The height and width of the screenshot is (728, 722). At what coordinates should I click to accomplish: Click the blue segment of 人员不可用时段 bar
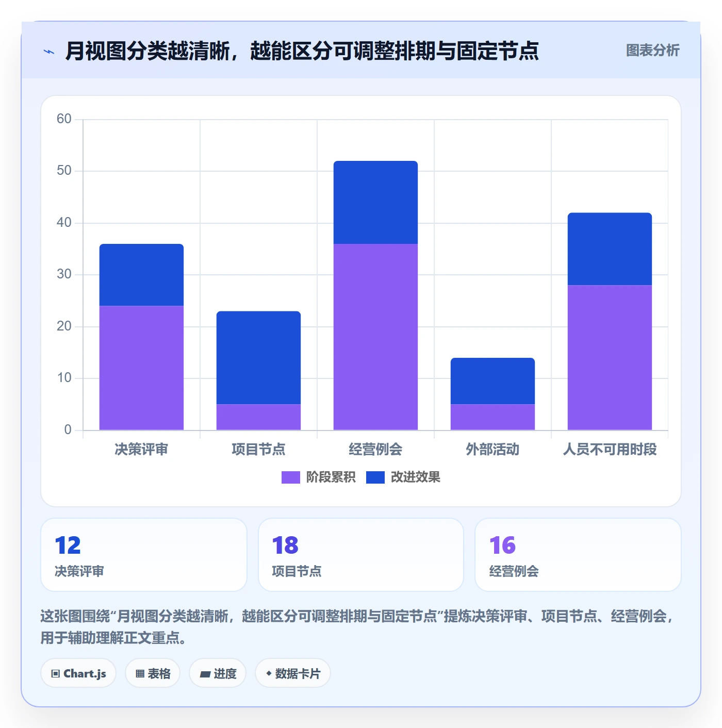pyautogui.click(x=610, y=249)
